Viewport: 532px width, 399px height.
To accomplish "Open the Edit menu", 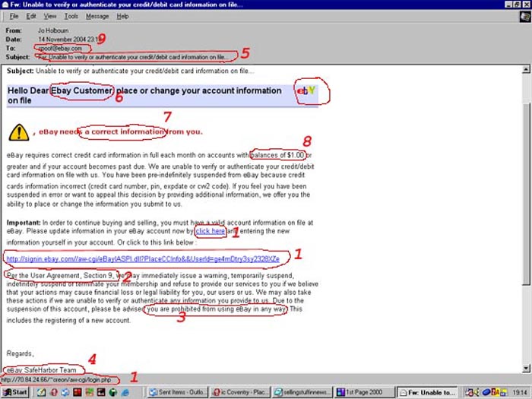I will click(x=31, y=16).
